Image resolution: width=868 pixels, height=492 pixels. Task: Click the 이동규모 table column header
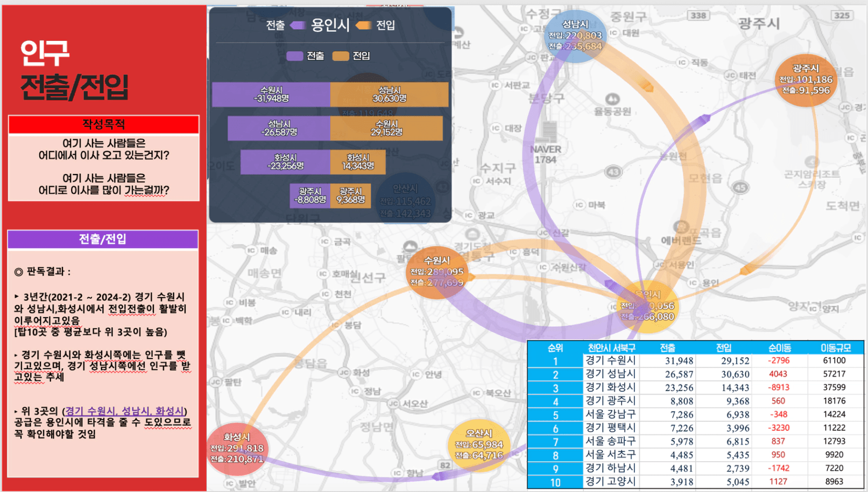(835, 348)
